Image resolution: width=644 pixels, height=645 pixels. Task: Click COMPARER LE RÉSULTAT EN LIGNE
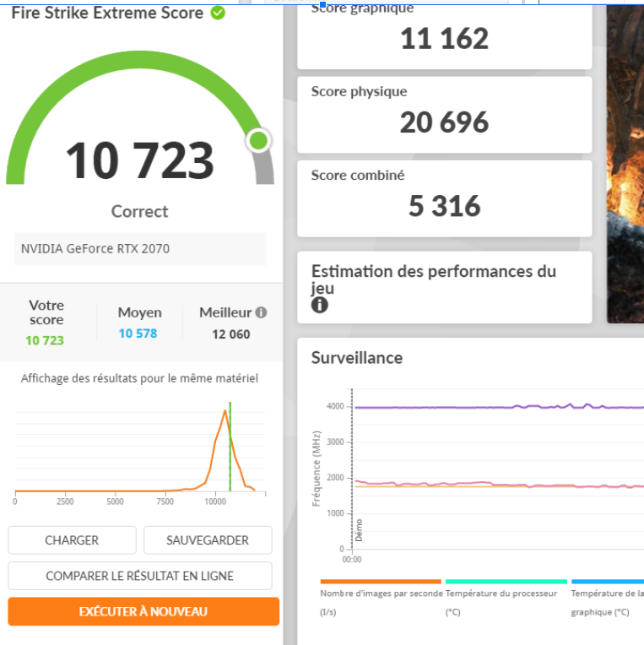click(x=140, y=576)
